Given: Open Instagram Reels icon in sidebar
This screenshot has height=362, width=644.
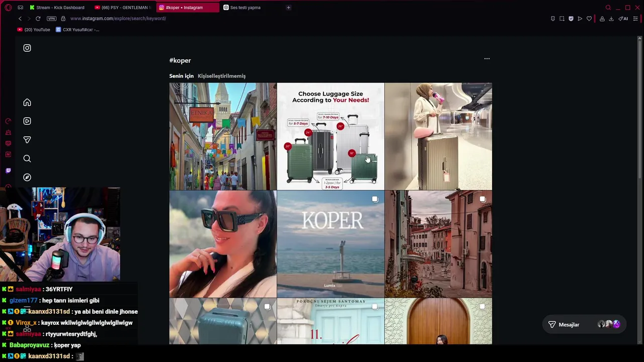Looking at the screenshot, I should (27, 121).
